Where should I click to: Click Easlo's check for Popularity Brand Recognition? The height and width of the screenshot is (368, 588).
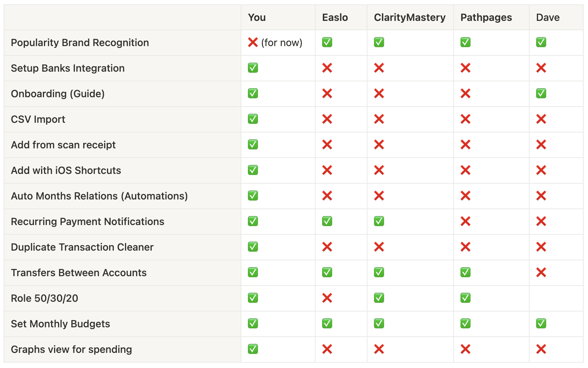(327, 42)
